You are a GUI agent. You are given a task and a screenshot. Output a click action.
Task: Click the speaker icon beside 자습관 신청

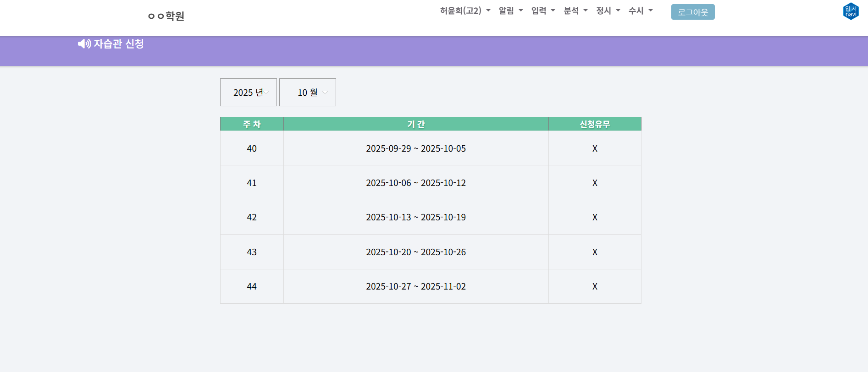tap(84, 44)
